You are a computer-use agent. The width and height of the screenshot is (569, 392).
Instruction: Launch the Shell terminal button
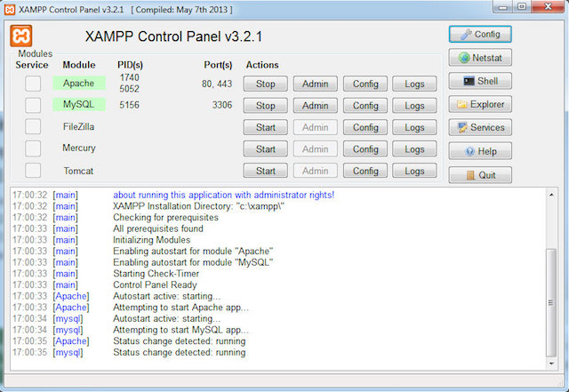[480, 81]
